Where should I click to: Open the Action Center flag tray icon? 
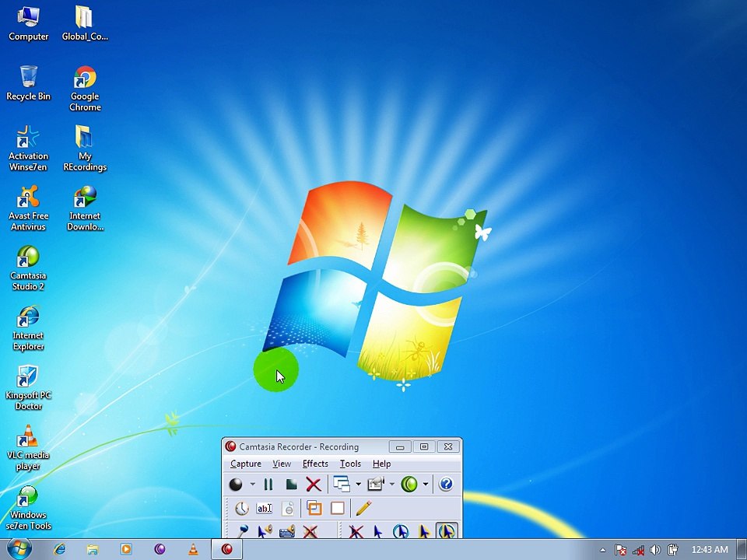click(x=620, y=550)
